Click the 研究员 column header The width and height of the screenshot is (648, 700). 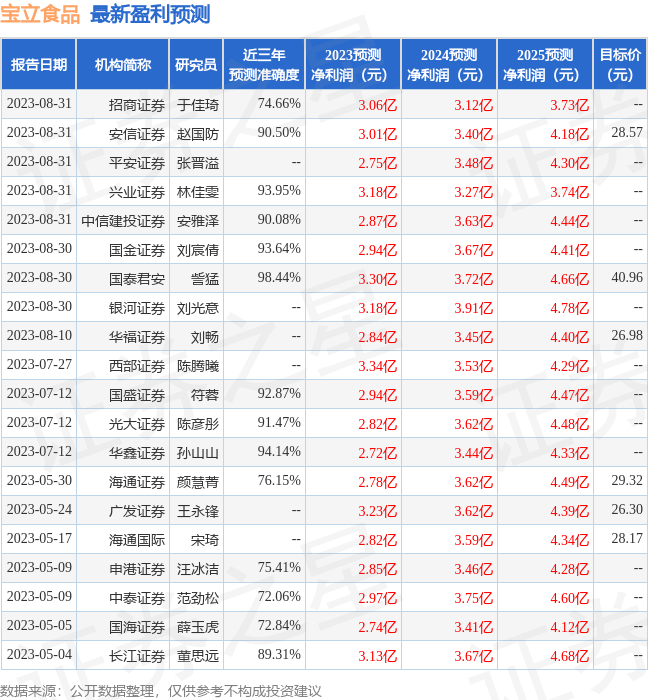(x=196, y=65)
